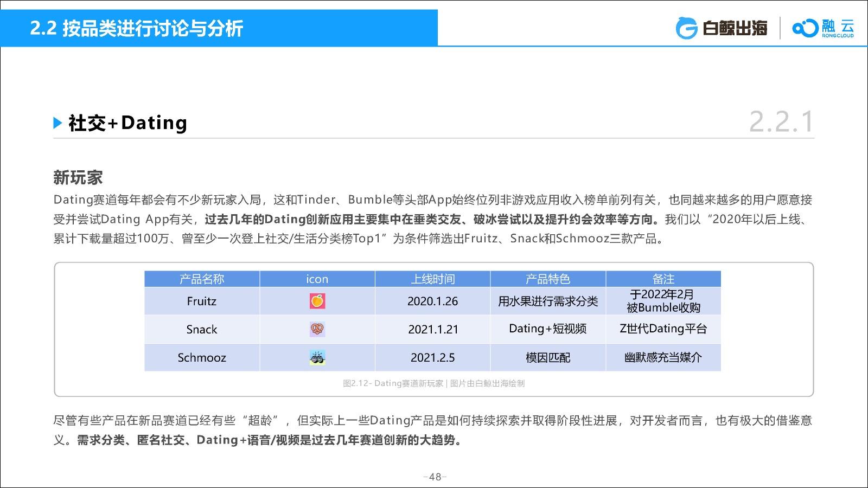Click the Snack pretzel app icon

[x=317, y=329]
